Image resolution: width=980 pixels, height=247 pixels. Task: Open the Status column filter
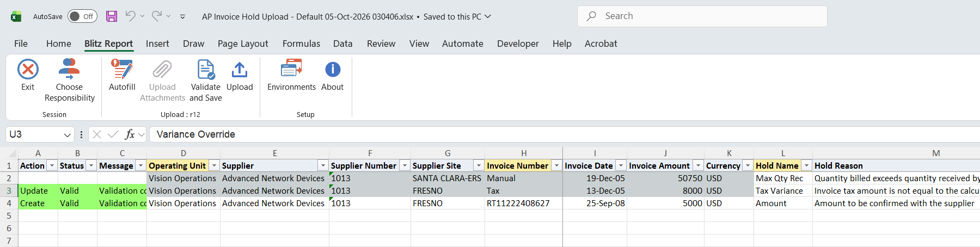pos(91,165)
